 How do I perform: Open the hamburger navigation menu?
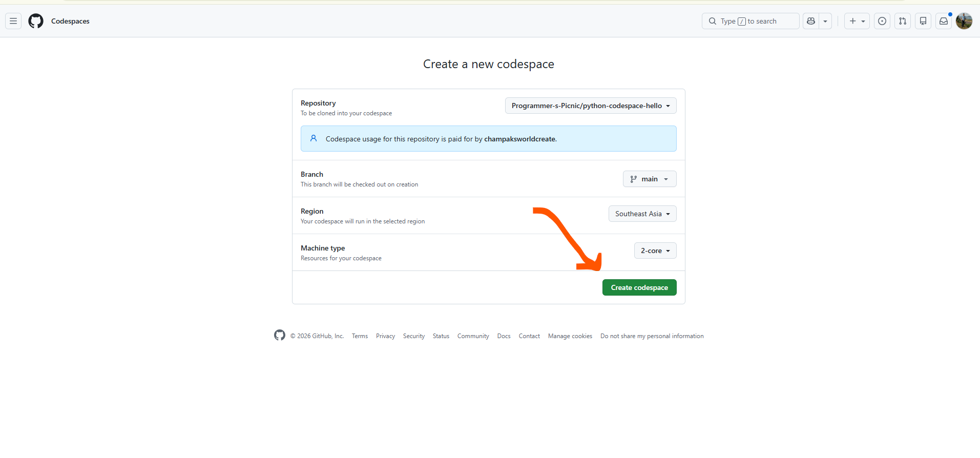pos(13,21)
